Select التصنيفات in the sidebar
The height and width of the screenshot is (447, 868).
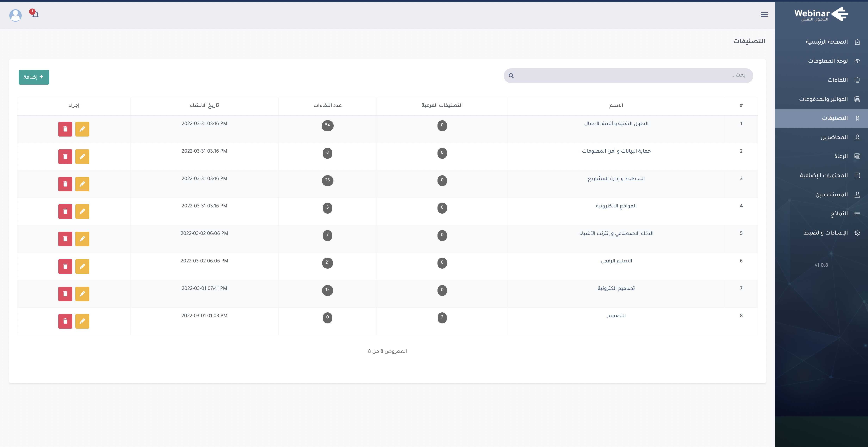(821, 118)
